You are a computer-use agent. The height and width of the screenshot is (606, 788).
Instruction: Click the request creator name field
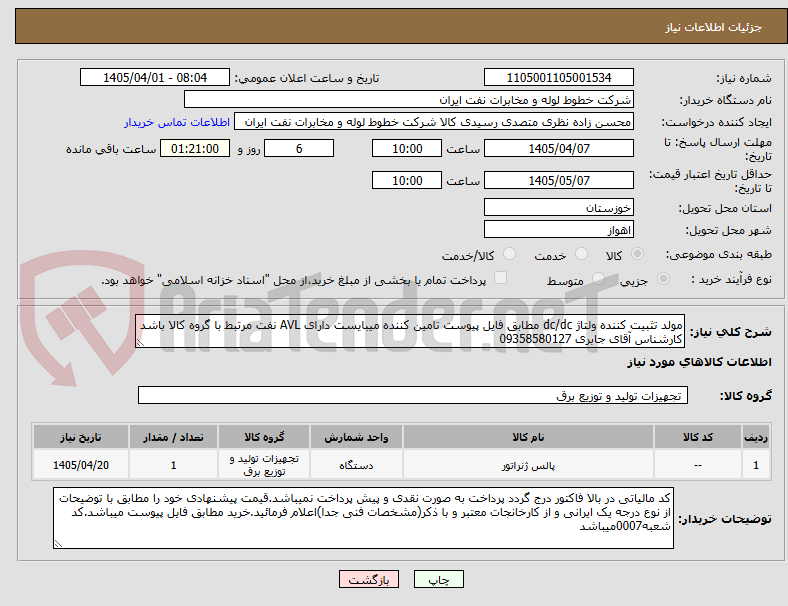434,122
